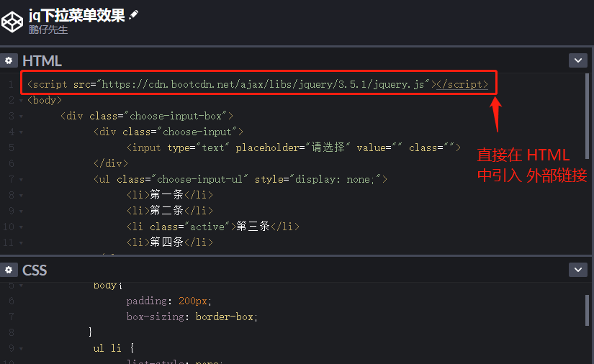The height and width of the screenshot is (364, 594).
Task: Click the box-sizing border-box declaration
Action: click(192, 317)
